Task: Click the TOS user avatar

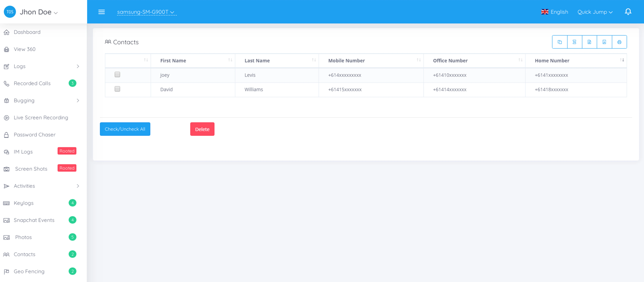Action: coord(10,12)
